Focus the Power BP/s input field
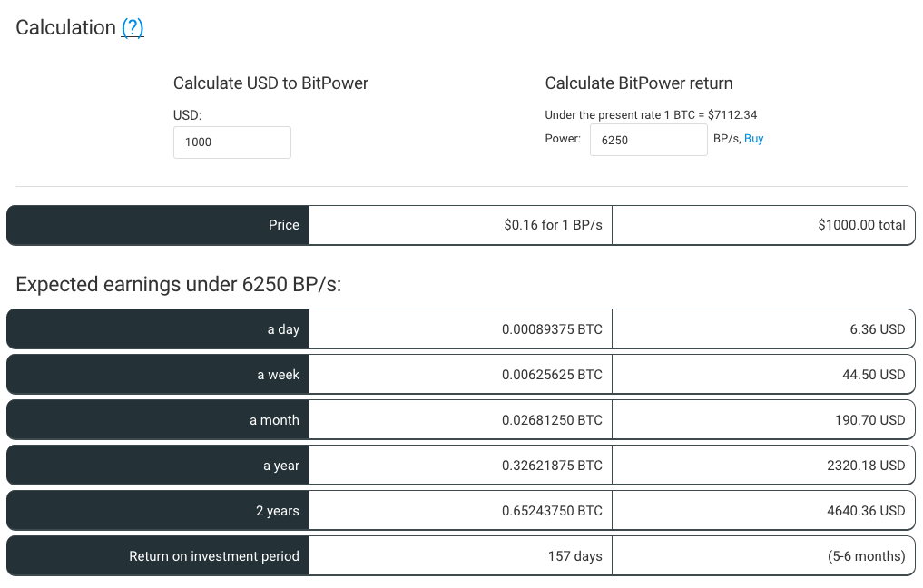923x588 pixels. pos(649,140)
